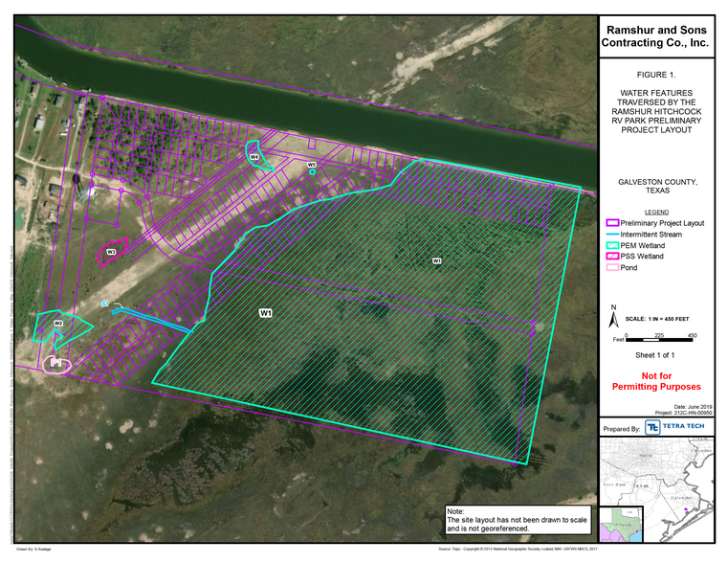Click the Tetra Tech logo icon
This screenshot has width=728, height=563.
tap(652, 427)
